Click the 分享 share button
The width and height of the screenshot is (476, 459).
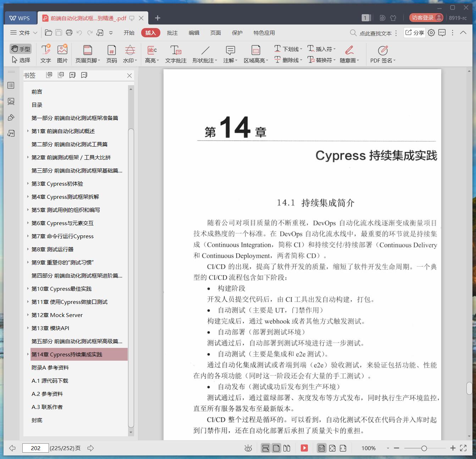click(x=415, y=33)
